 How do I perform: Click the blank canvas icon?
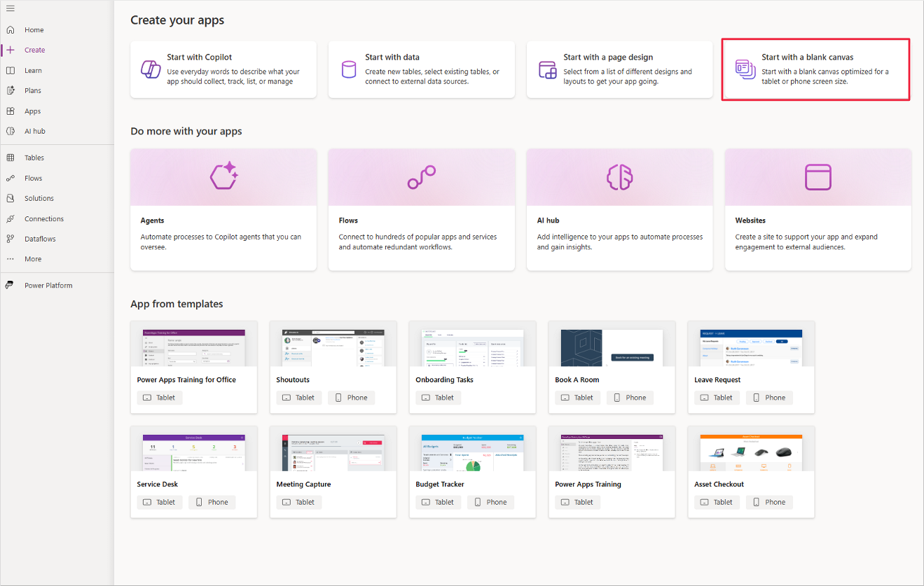coord(745,69)
